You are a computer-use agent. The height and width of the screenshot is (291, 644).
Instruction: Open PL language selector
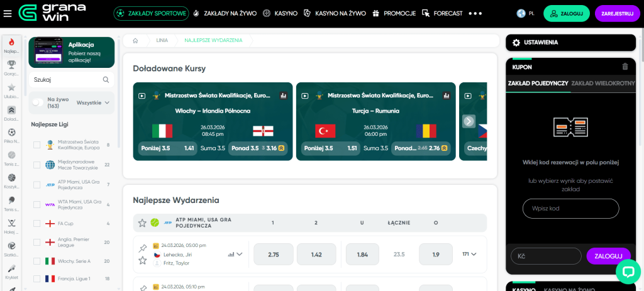coord(531,14)
